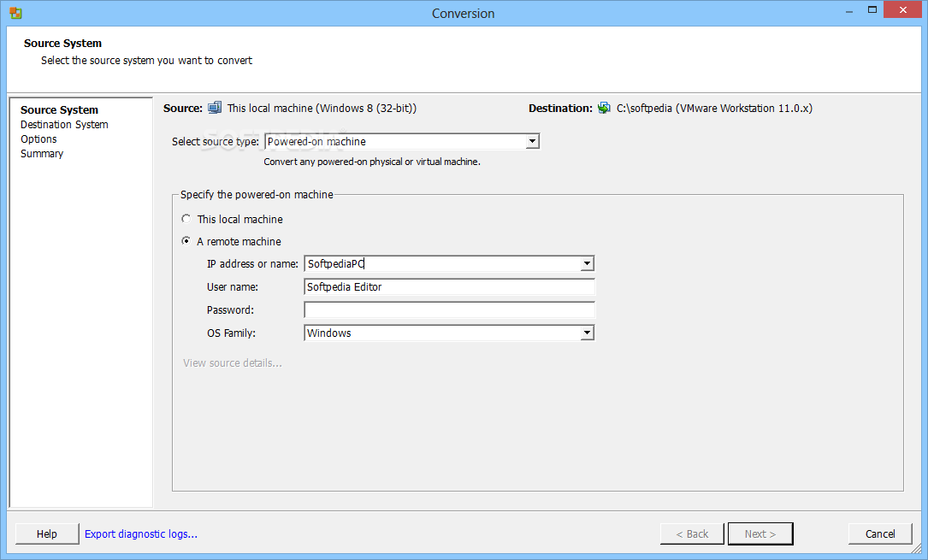928x560 pixels.
Task: Minimize the Conversion window
Action: coord(849,10)
